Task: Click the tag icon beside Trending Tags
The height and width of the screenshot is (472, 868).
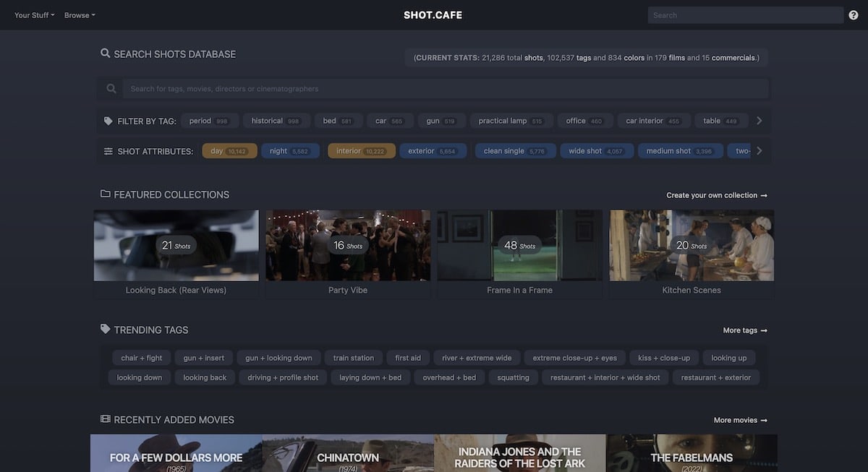Action: pos(104,328)
